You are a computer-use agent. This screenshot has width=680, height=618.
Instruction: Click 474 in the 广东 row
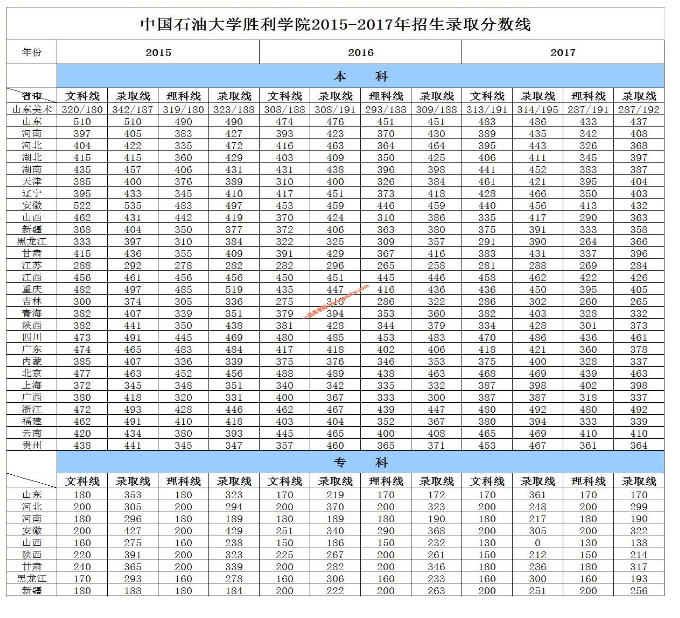click(x=82, y=349)
